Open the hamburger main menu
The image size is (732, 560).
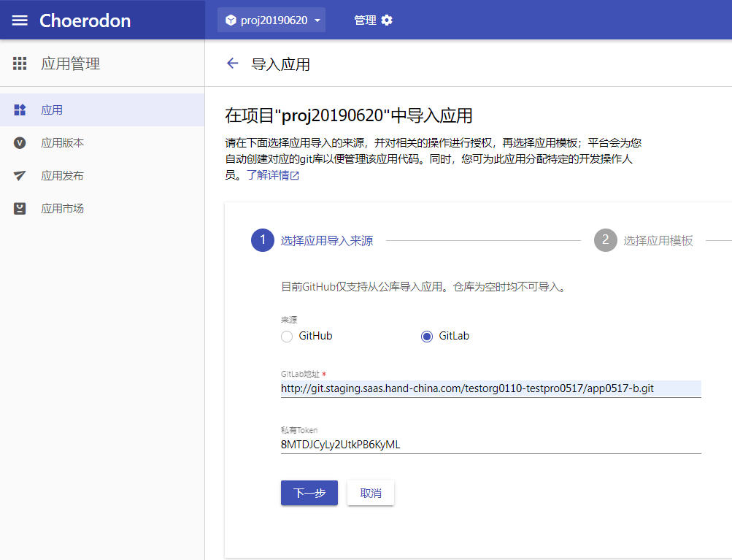(x=20, y=20)
